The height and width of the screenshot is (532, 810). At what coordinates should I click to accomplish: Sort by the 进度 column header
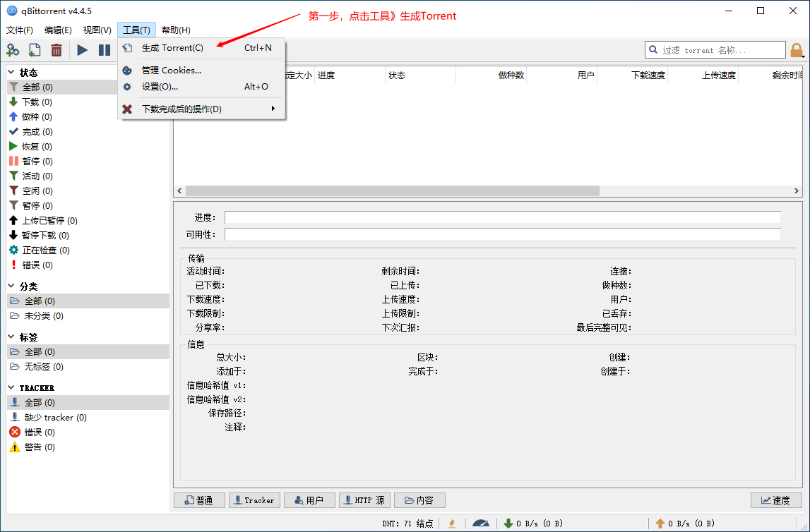(350, 75)
